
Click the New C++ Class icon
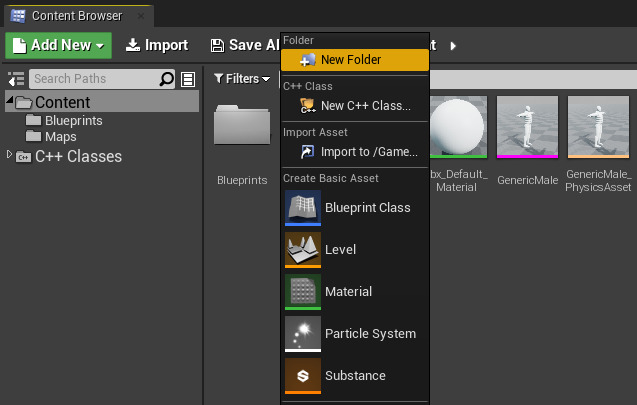coord(308,106)
